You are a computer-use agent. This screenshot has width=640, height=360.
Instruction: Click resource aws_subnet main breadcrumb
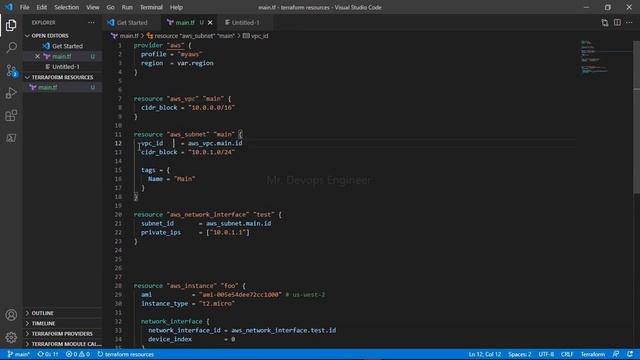(x=191, y=36)
